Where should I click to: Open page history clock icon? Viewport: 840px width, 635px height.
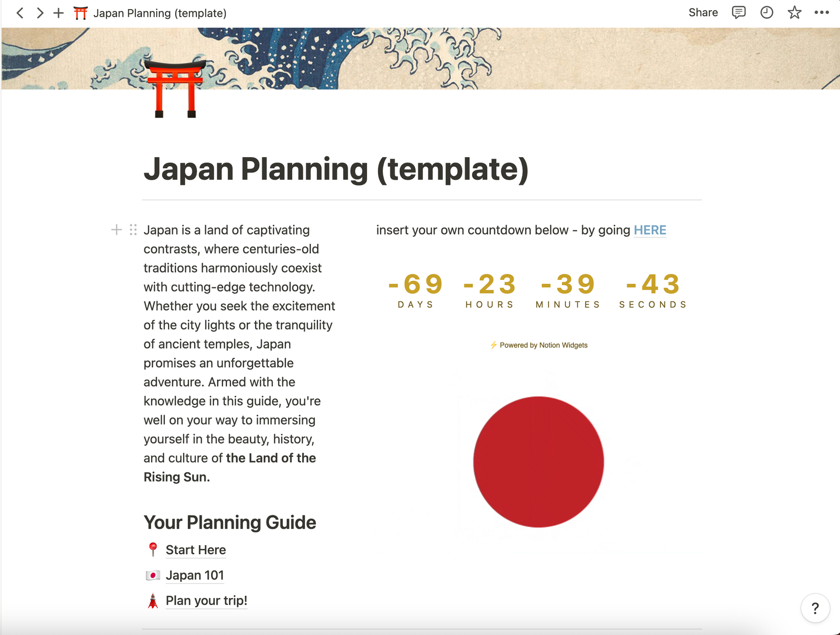[x=766, y=13]
